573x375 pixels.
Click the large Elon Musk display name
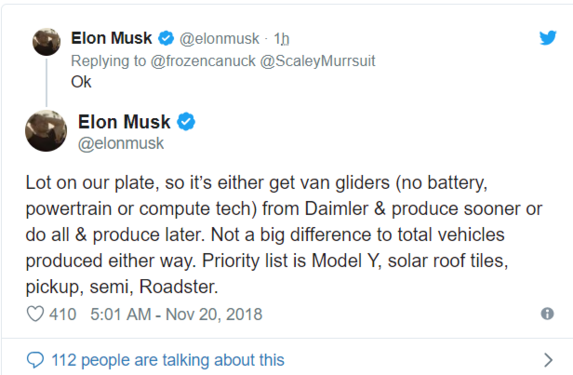(124, 122)
